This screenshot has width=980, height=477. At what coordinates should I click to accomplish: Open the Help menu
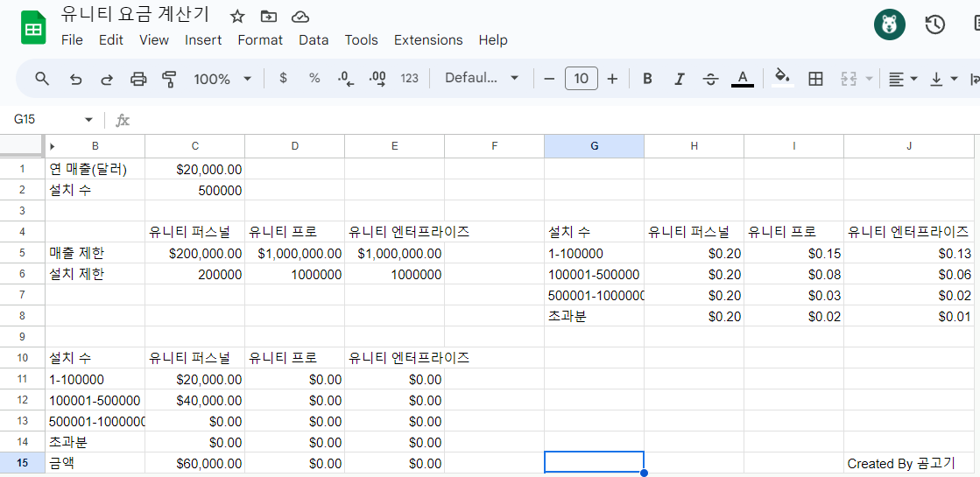[x=493, y=40]
